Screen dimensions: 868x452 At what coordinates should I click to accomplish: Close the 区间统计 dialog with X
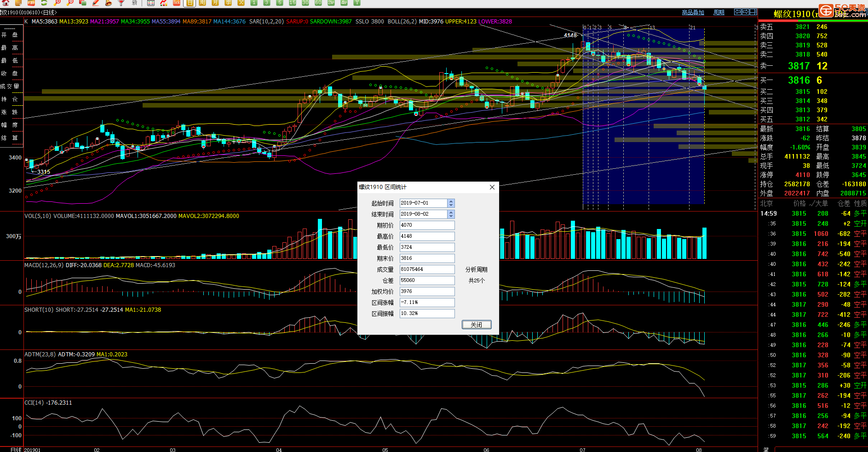[x=492, y=187]
